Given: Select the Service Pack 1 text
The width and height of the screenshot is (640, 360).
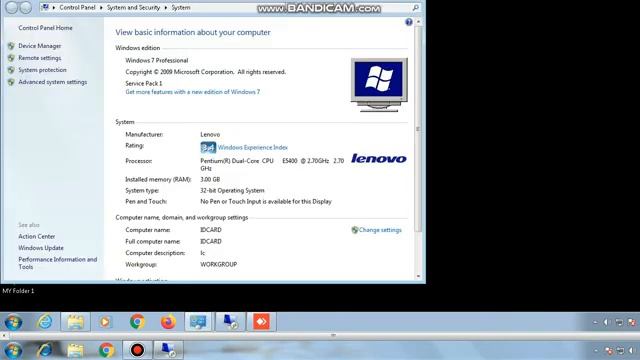Looking at the screenshot, I should coord(144,83).
